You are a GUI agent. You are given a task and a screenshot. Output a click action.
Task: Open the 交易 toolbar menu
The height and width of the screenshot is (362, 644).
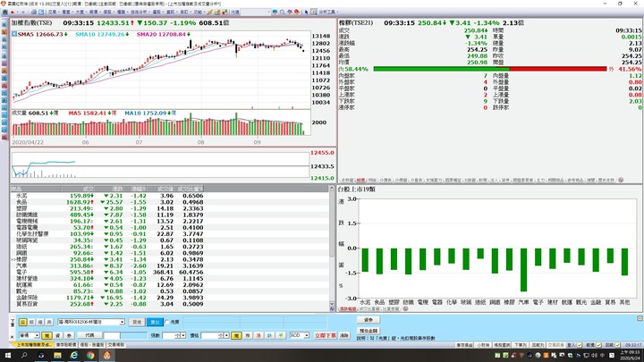[x=54, y=12]
